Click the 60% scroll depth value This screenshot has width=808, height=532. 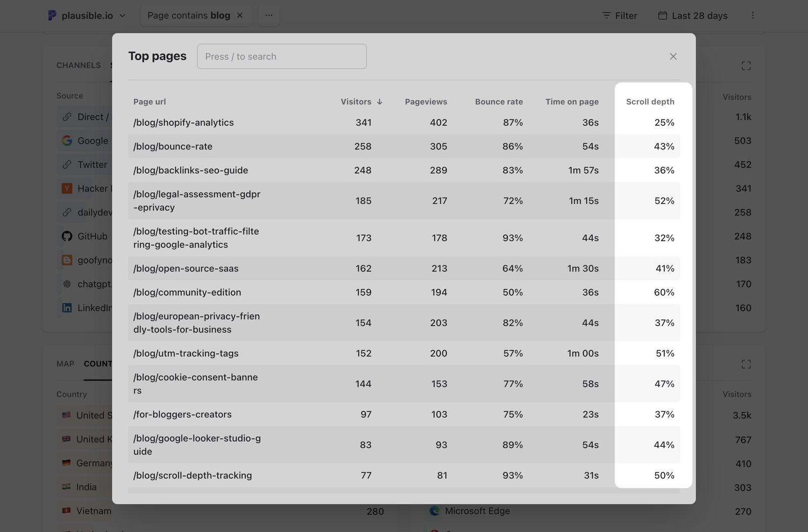tap(664, 292)
